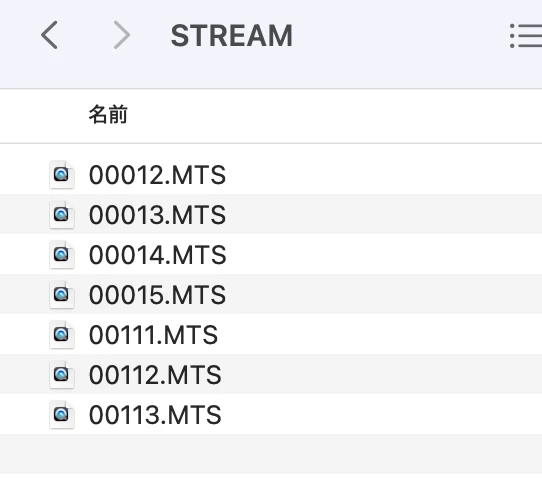Click the file icon of 00014.MTS
The image size is (542, 494).
[x=62, y=254]
